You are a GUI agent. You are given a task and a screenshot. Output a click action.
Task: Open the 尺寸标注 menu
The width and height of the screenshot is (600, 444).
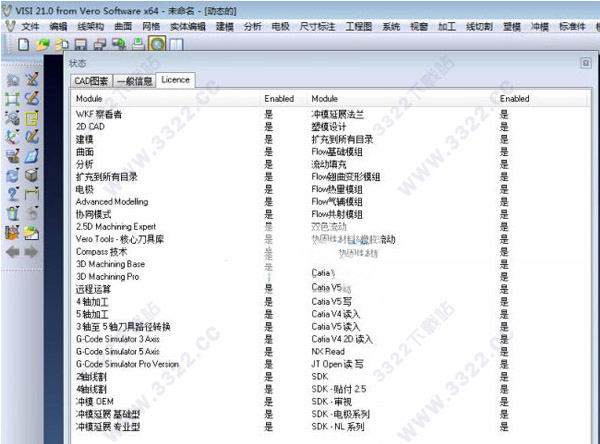click(x=317, y=26)
